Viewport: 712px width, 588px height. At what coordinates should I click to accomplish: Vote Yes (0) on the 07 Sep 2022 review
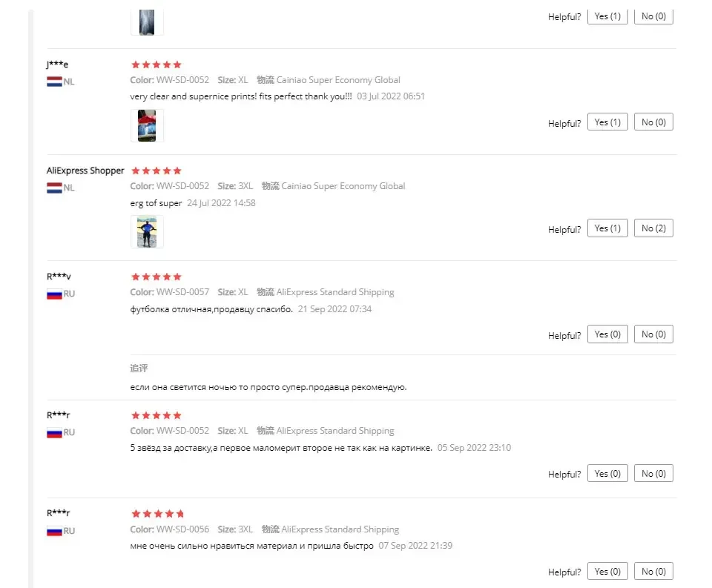[x=607, y=571]
